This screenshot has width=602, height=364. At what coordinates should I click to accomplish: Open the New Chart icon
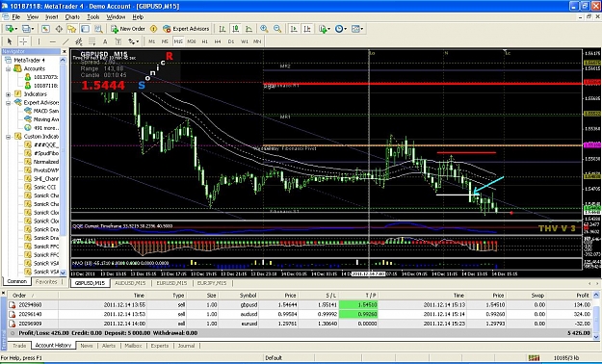pos(9,29)
